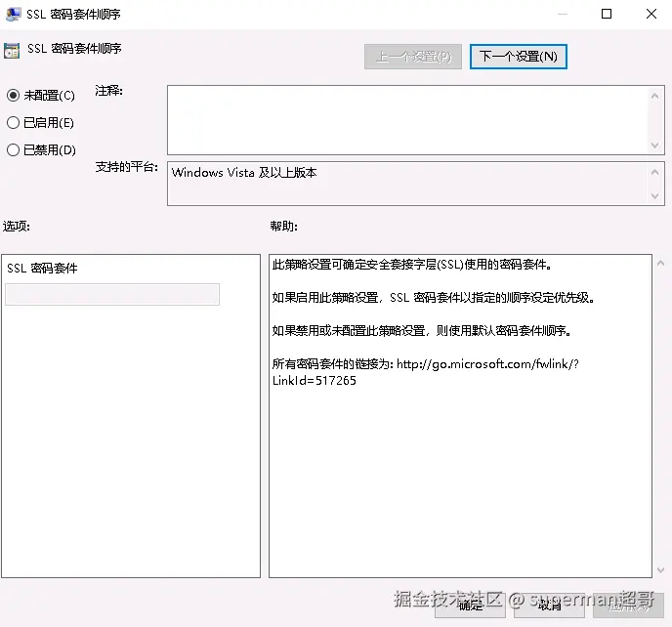Click the 应用 button
Image resolution: width=672 pixels, height=627 pixels.
(x=628, y=606)
